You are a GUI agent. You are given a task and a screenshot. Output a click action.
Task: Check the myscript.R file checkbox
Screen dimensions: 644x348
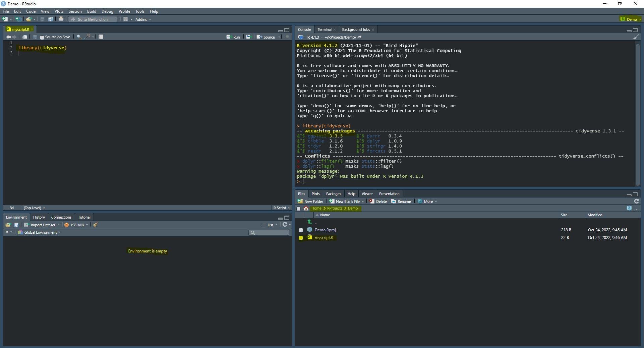pyautogui.click(x=301, y=238)
